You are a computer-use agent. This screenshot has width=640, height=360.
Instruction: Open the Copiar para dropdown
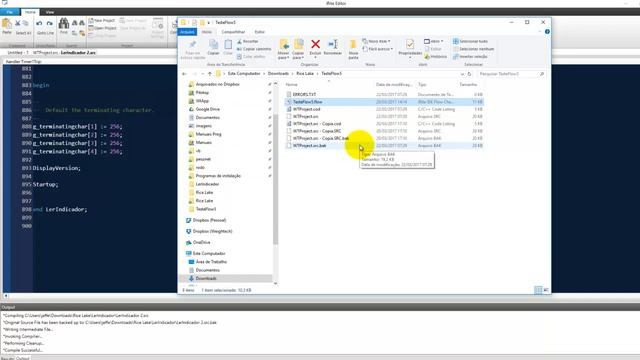(x=298, y=49)
